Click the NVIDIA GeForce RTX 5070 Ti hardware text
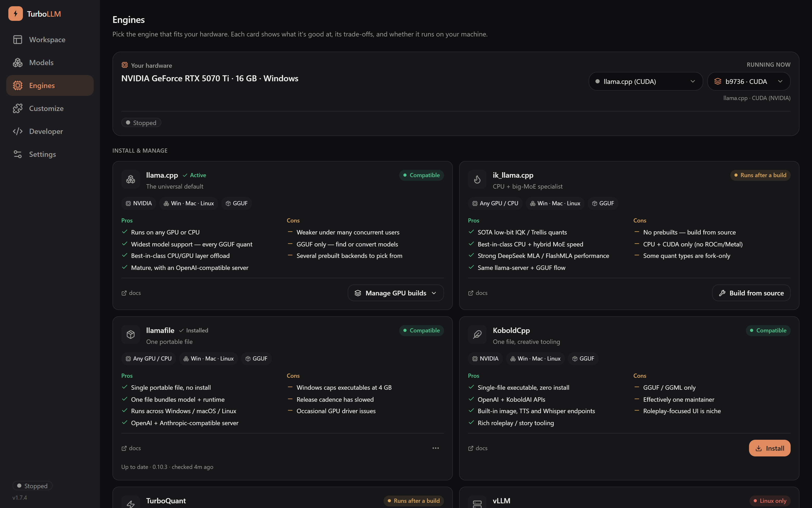812x508 pixels. click(x=210, y=78)
